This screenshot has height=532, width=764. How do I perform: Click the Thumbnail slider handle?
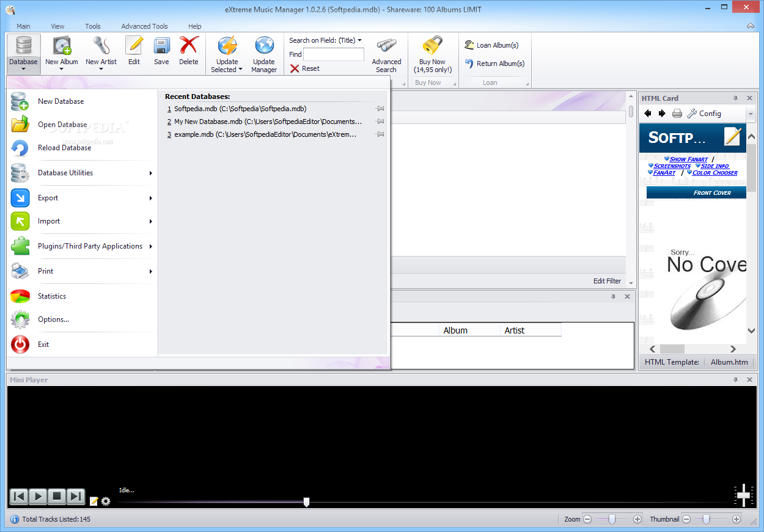[x=706, y=519]
